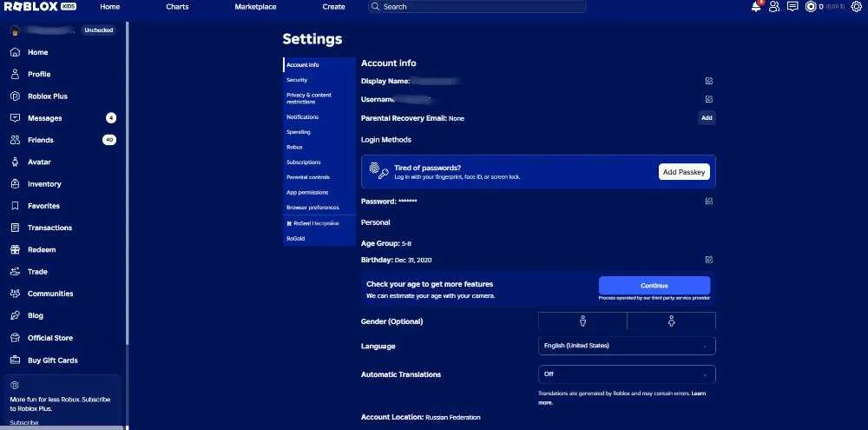Edit the Birthday with pencil icon

click(708, 260)
